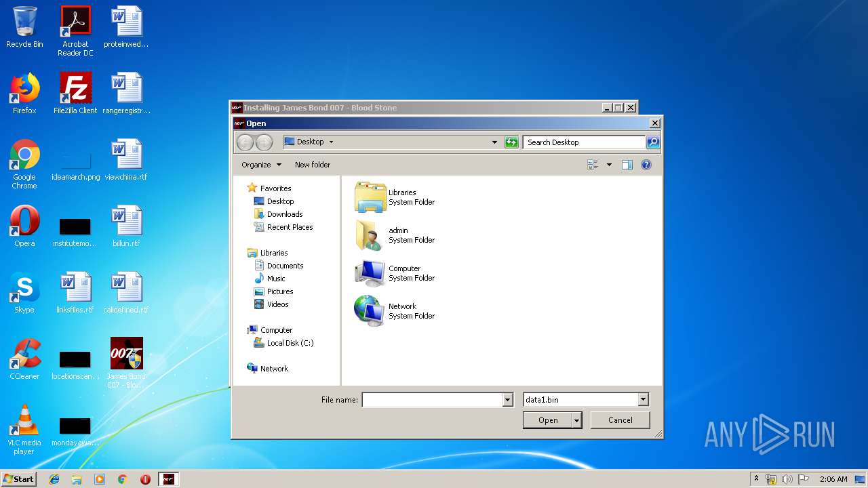Select Network node in navigation pane

(x=268, y=369)
